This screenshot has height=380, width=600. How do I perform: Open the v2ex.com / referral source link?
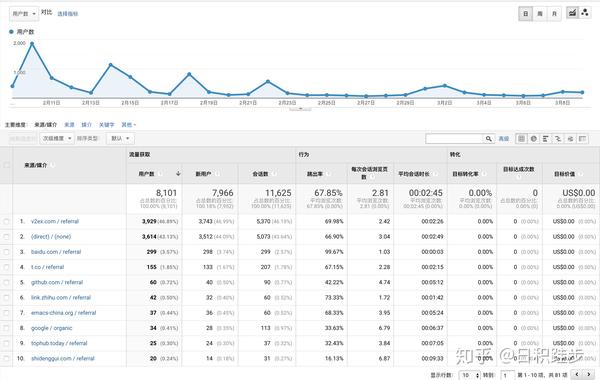point(55,221)
